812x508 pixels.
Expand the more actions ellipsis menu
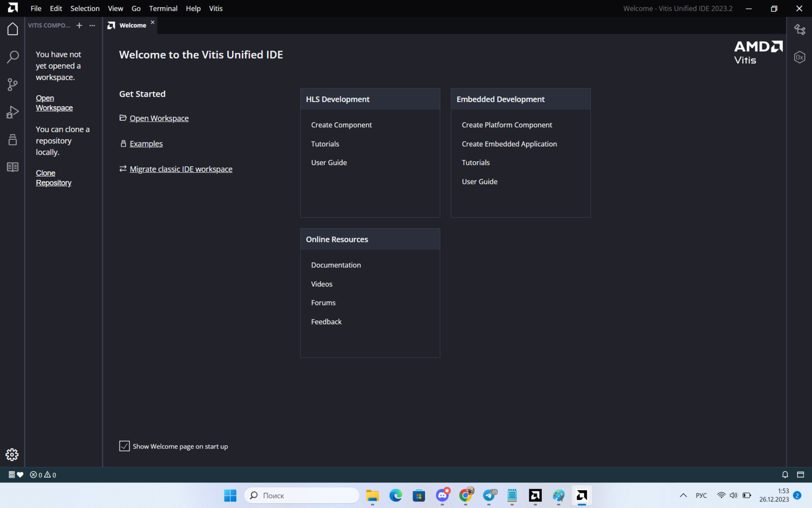[92, 25]
